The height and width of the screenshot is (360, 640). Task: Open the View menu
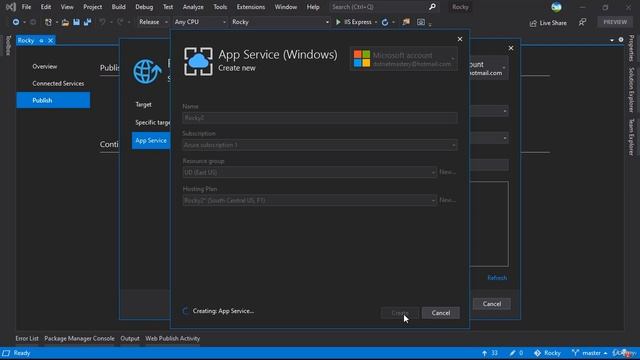pos(67,7)
